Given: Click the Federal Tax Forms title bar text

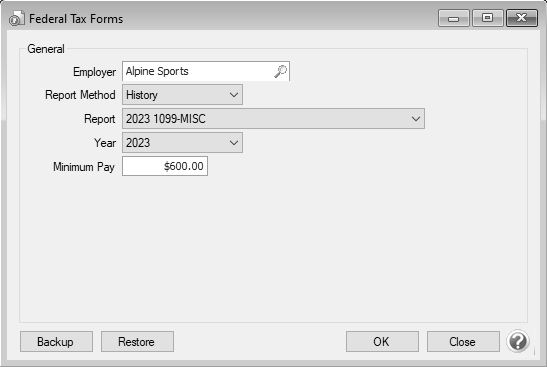Looking at the screenshot, I should (76, 19).
